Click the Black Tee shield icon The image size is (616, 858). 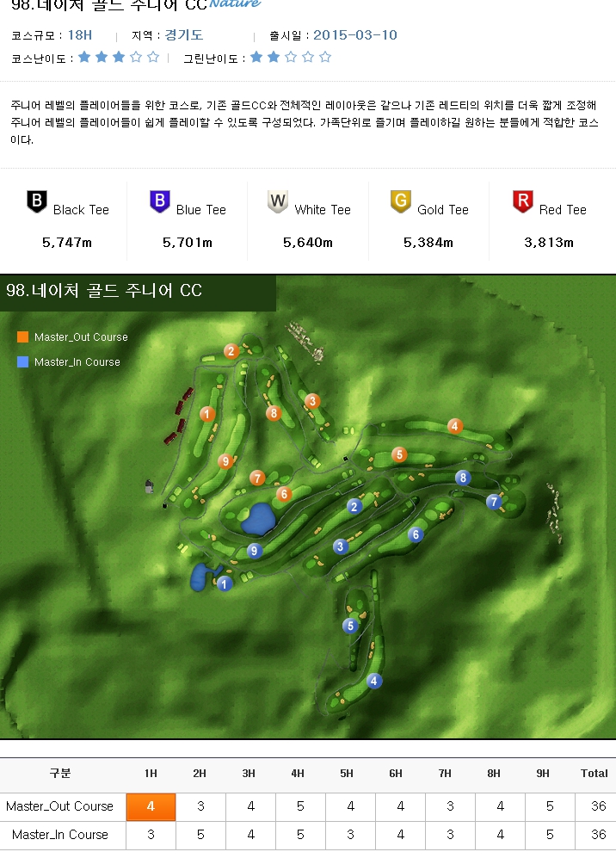click(x=36, y=202)
